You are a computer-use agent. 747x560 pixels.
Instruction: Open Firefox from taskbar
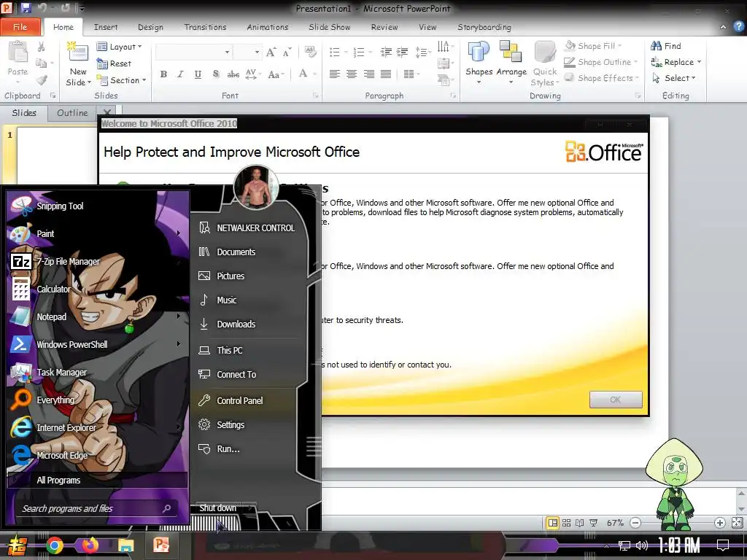coord(90,545)
